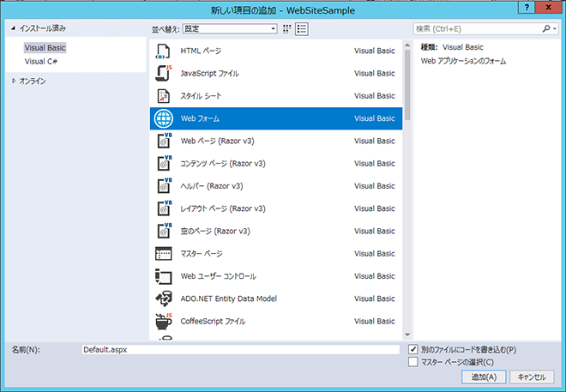Open the dialog help question mark
Screen dimensions: 566x392
[527, 7]
